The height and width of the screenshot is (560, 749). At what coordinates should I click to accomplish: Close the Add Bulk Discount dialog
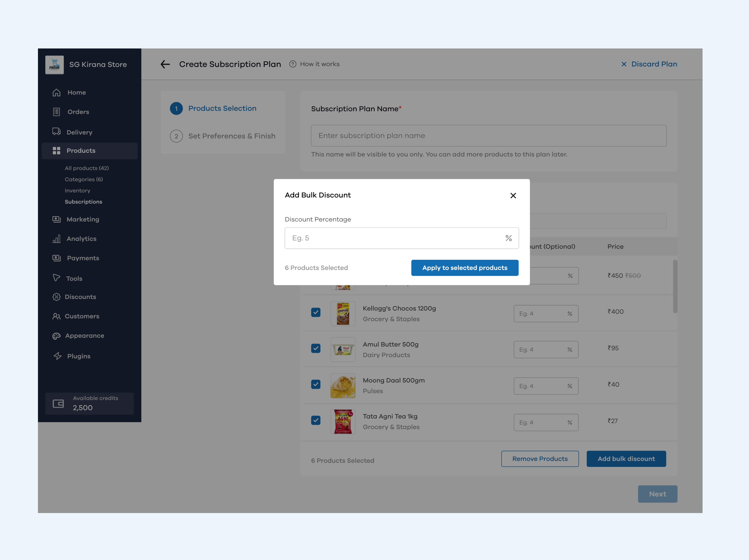click(513, 196)
